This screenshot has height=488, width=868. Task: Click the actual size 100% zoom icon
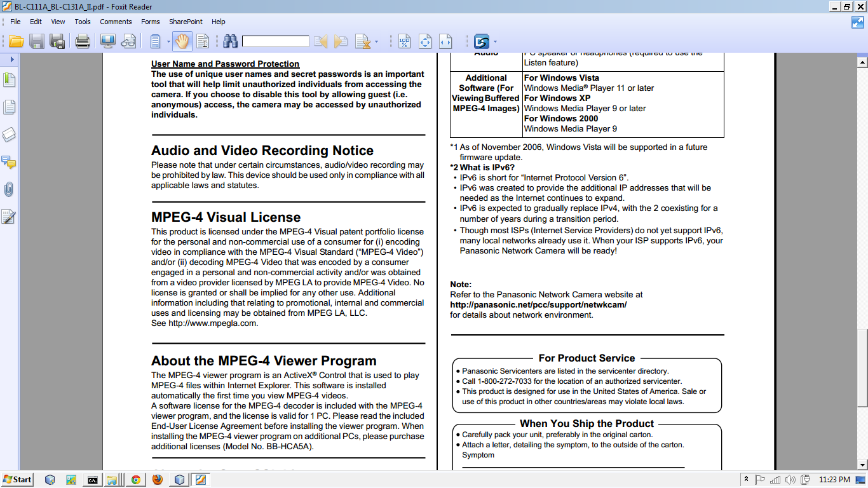tap(404, 42)
